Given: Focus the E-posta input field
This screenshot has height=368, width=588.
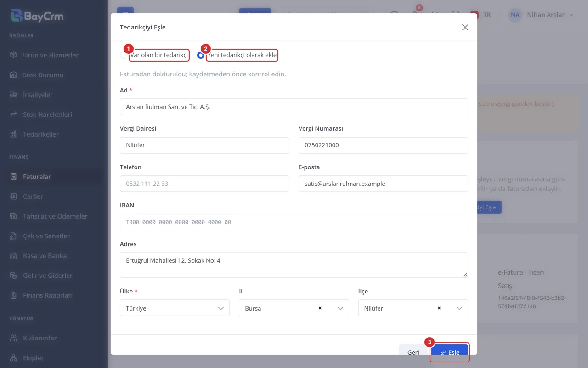Looking at the screenshot, I should 383,184.
